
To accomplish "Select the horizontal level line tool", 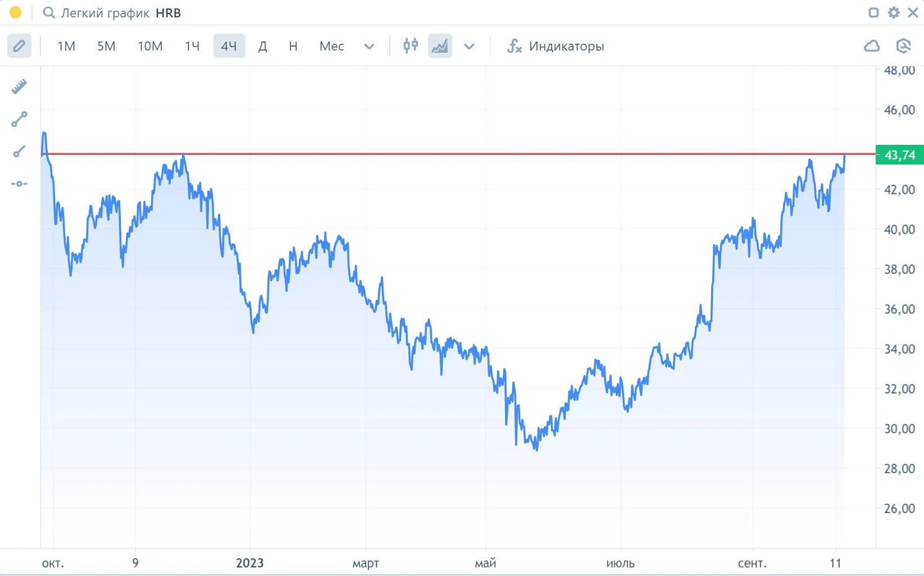I will pyautogui.click(x=19, y=184).
